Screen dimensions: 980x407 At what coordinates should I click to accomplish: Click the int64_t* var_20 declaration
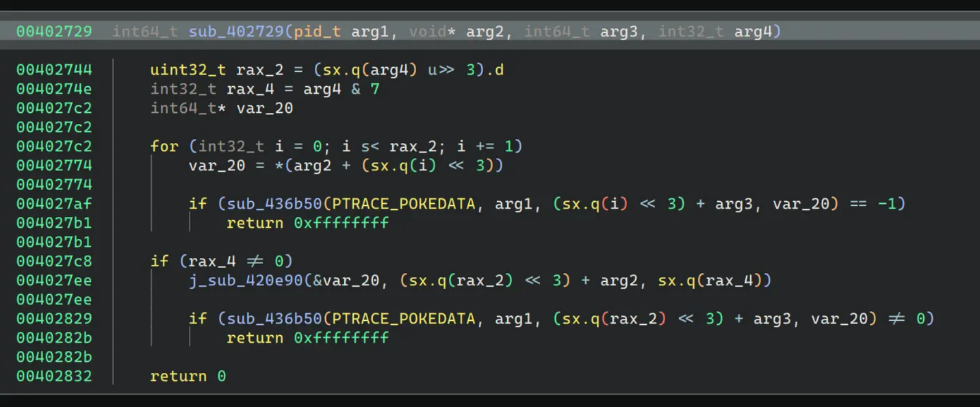pos(221,108)
